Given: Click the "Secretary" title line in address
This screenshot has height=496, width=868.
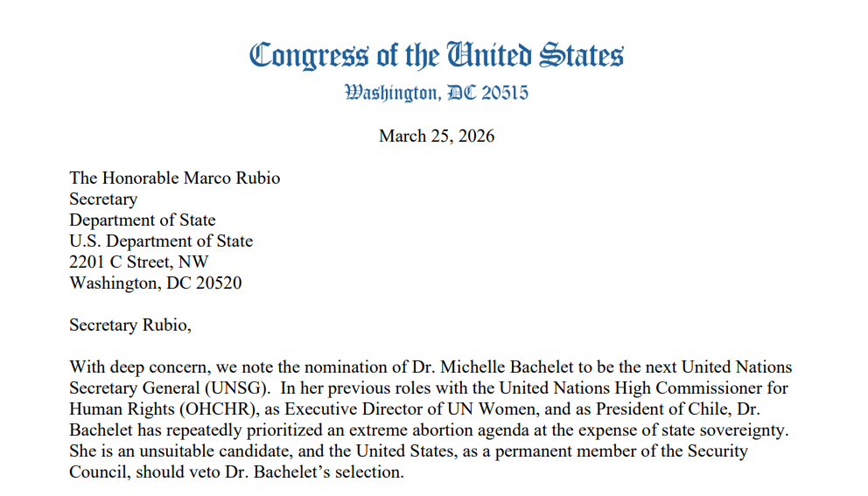Looking at the screenshot, I should point(103,199).
